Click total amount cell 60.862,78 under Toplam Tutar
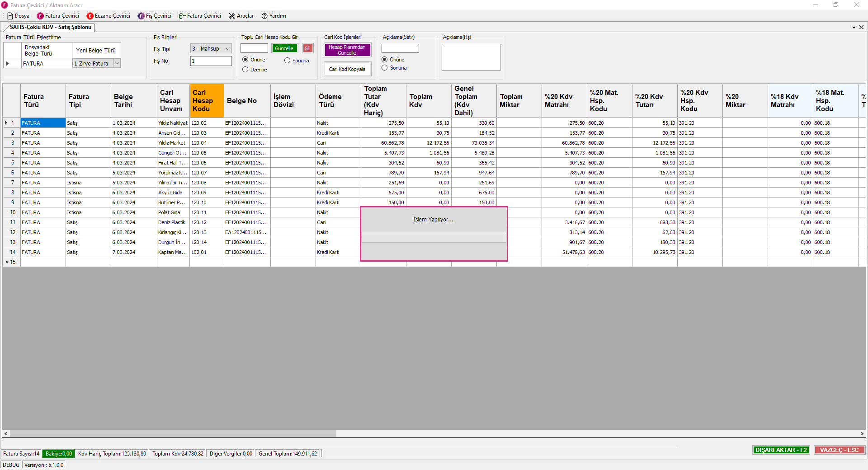The width and height of the screenshot is (868, 470). coord(383,143)
